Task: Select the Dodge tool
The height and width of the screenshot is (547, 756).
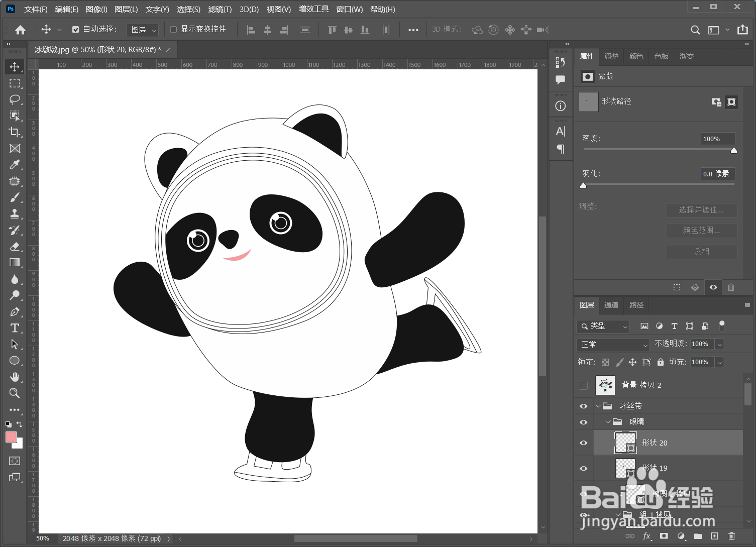Action: pos(15,295)
